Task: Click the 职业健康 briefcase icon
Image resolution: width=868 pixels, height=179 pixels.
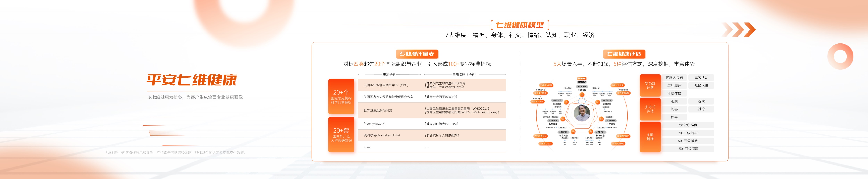Action: click(573, 131)
